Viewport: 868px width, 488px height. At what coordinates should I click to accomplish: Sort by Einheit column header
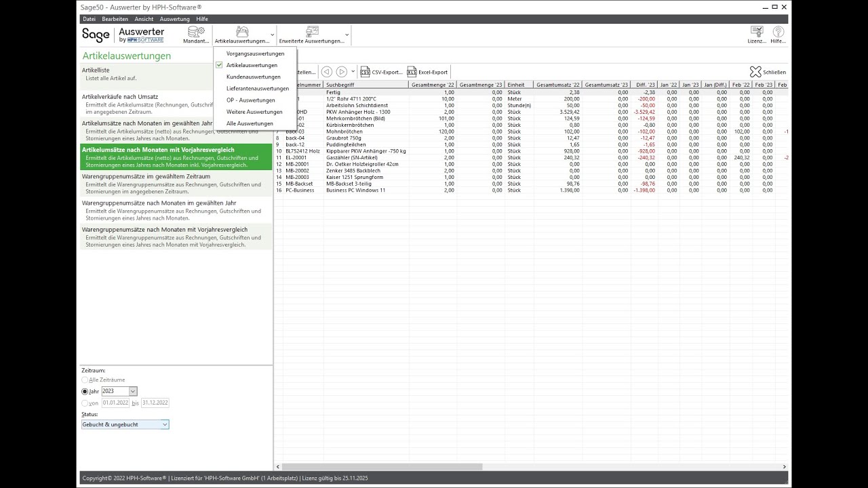click(519, 85)
